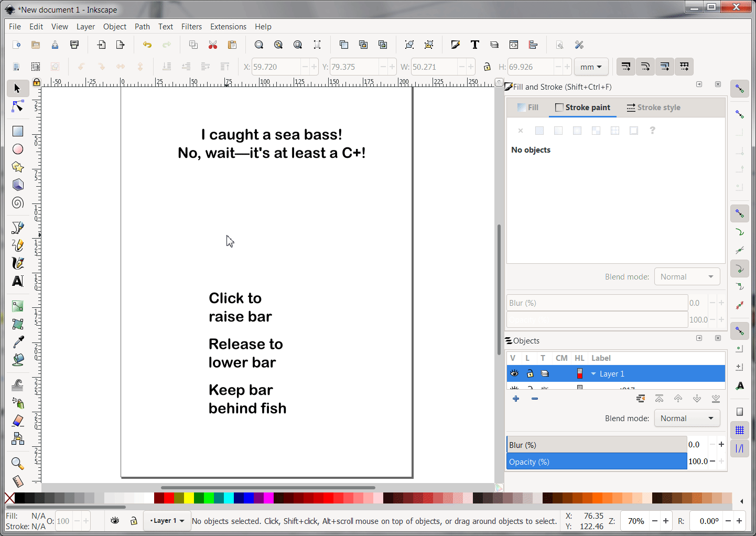Select the Text tool
The image size is (756, 536).
click(x=17, y=282)
